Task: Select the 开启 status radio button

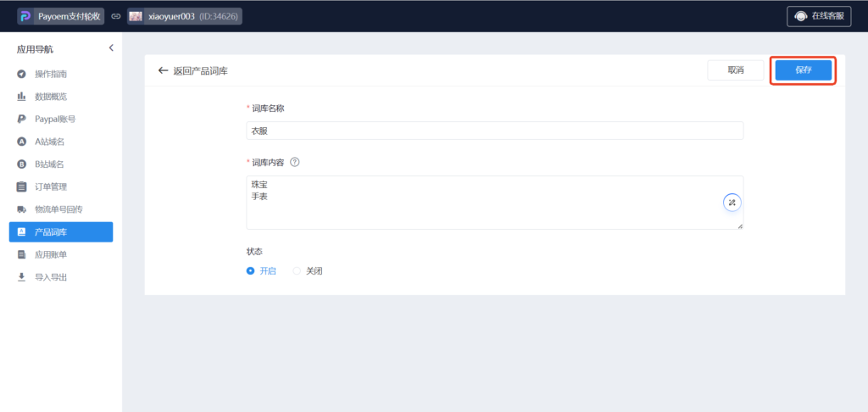Action: pyautogui.click(x=250, y=271)
